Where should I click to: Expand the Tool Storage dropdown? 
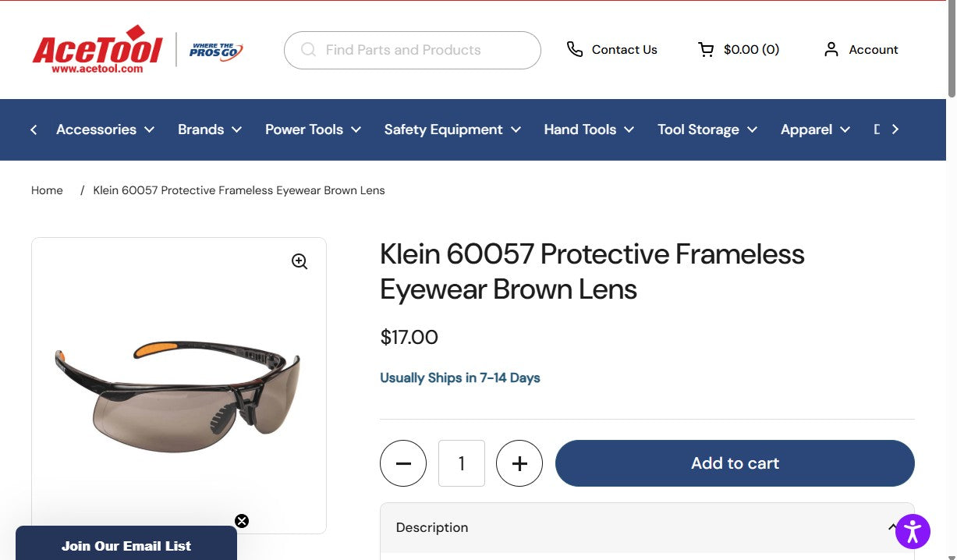pos(707,129)
